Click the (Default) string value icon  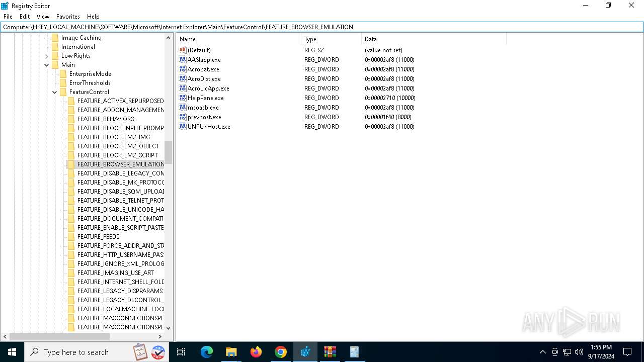183,50
